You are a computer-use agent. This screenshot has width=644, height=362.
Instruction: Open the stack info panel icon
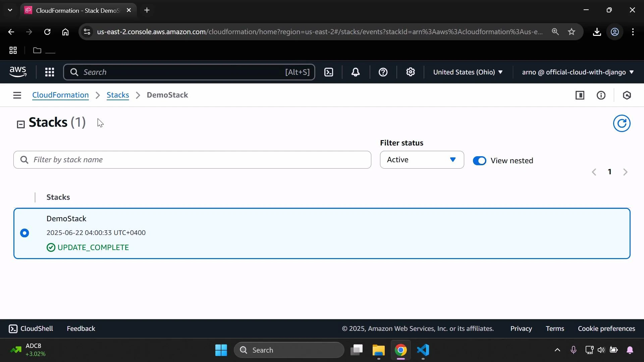click(601, 95)
